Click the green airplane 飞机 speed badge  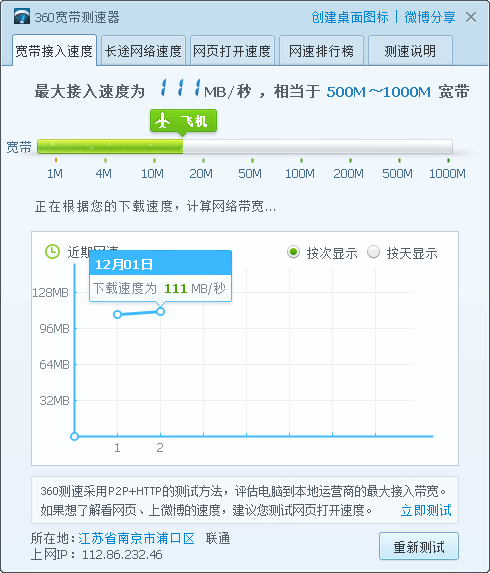(x=183, y=121)
